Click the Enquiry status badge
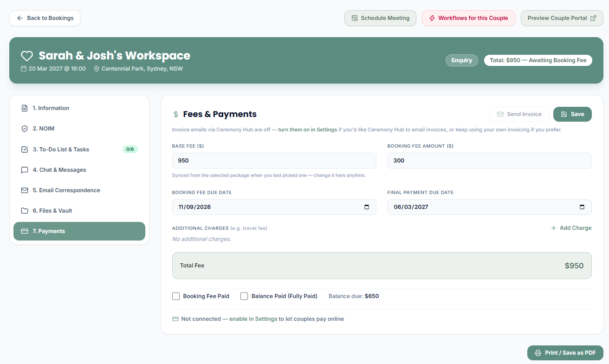This screenshot has height=364, width=609. (462, 60)
